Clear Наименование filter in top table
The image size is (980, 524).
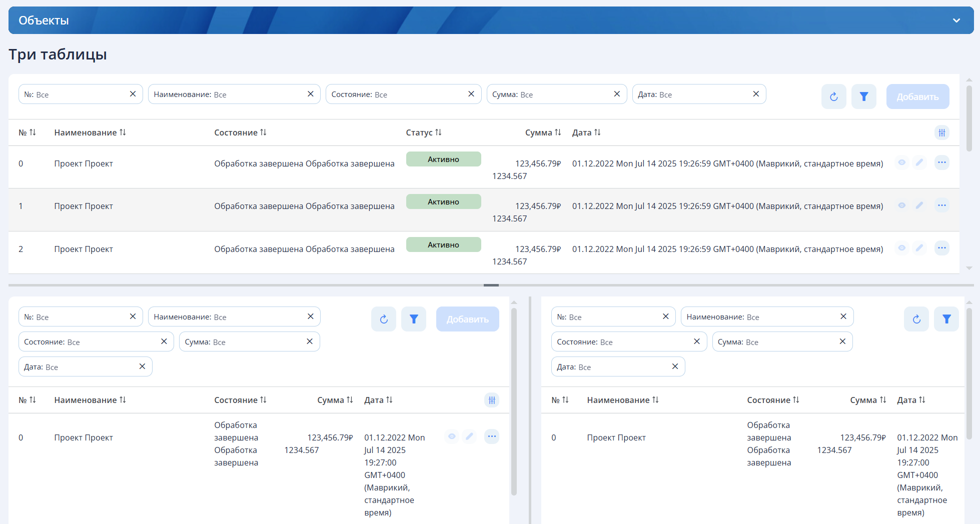coord(310,94)
